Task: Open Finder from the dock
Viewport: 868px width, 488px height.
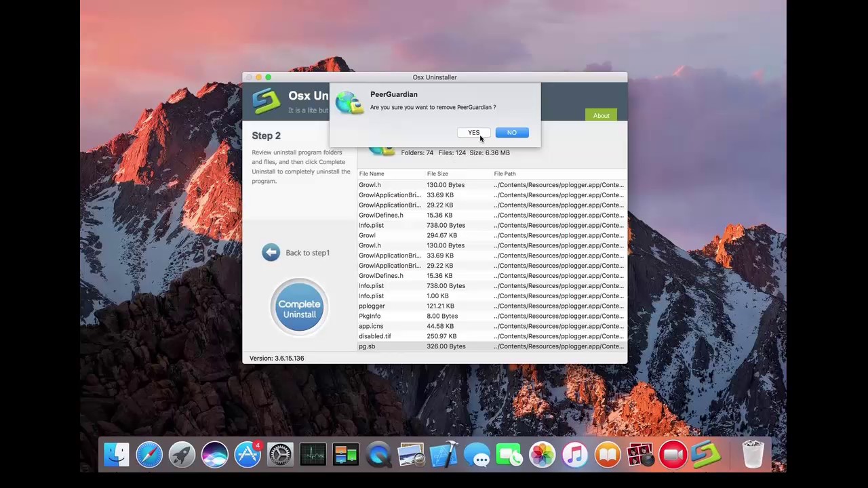Action: pos(117,455)
